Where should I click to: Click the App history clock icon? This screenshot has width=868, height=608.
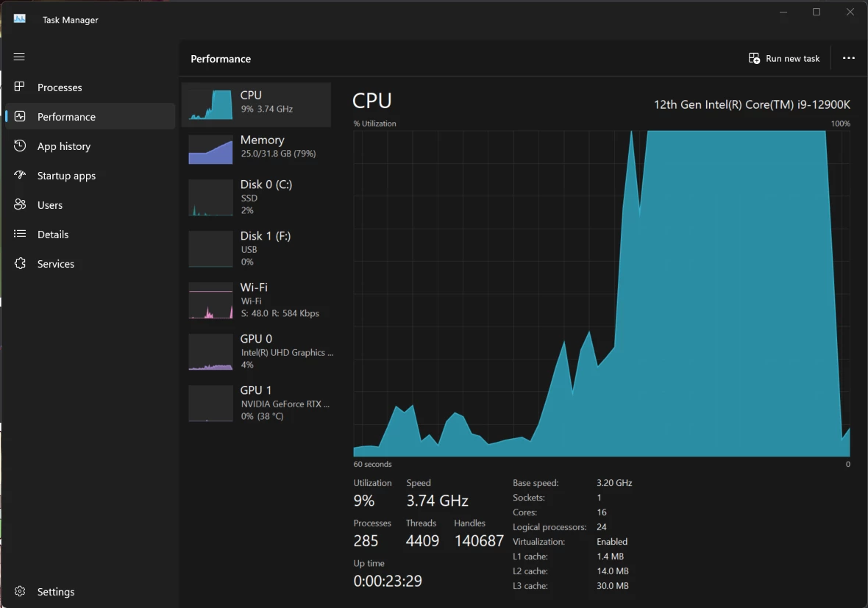coord(20,146)
